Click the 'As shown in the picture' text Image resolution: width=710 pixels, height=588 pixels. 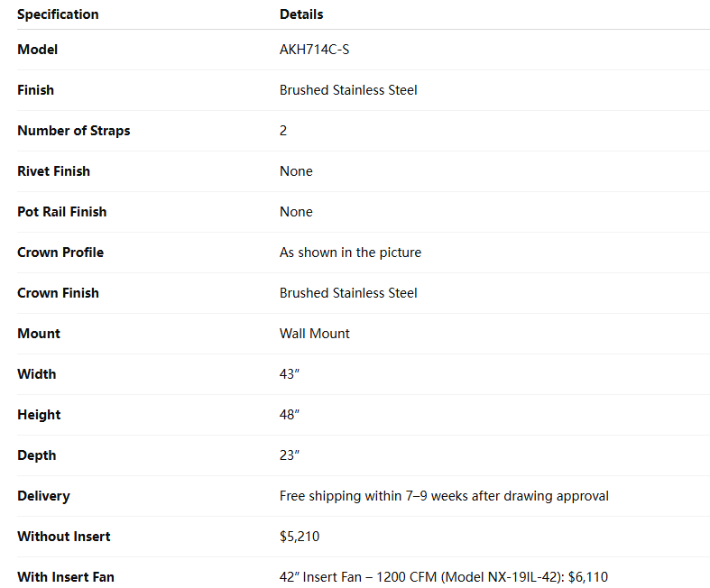(x=350, y=253)
